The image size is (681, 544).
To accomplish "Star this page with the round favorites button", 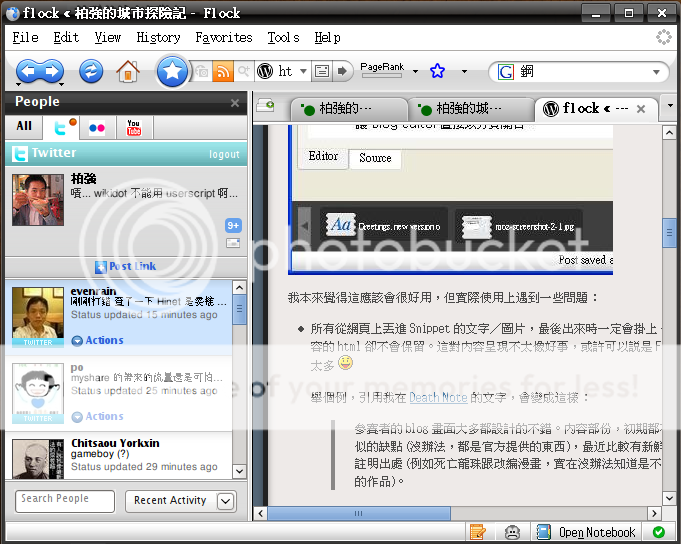I will pos(172,71).
